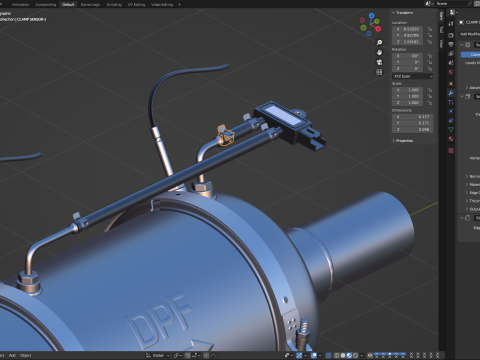Image resolution: width=480 pixels, height=360 pixels.
Task: Open the Scene properties tab icon
Action: click(451, 63)
